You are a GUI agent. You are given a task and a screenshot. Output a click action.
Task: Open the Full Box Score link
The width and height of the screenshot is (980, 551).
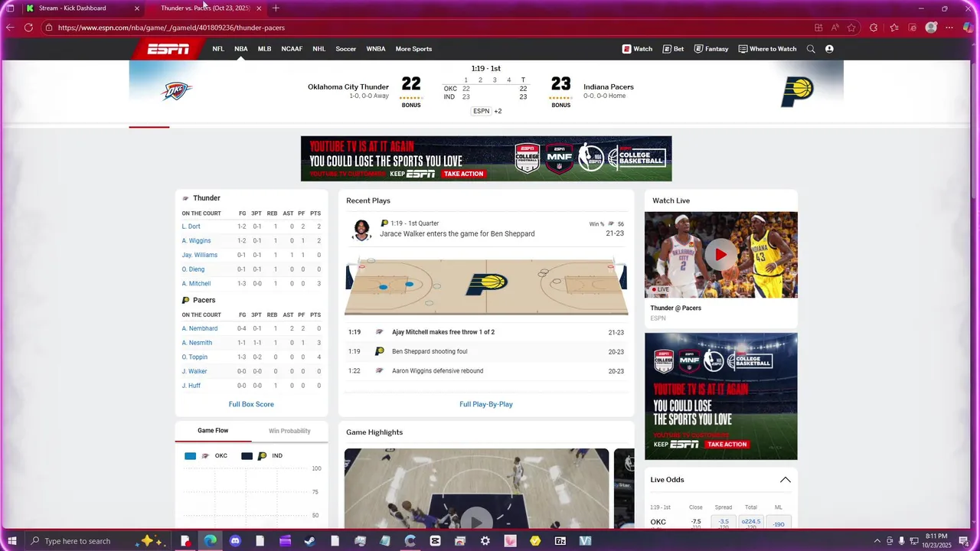251,404
